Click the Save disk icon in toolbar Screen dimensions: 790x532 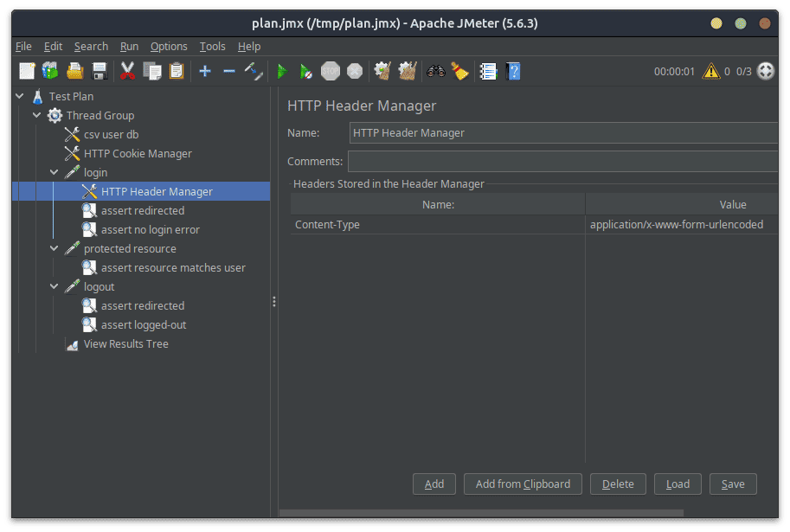click(99, 71)
